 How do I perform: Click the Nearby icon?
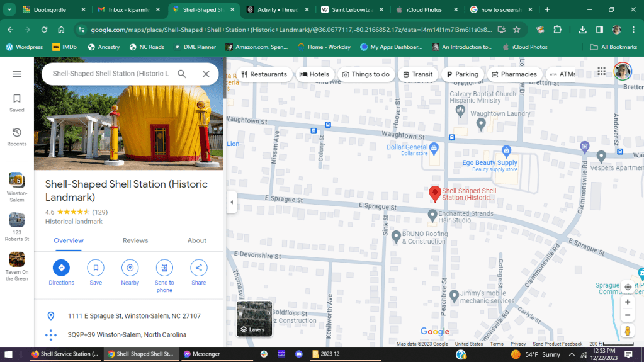130,268
